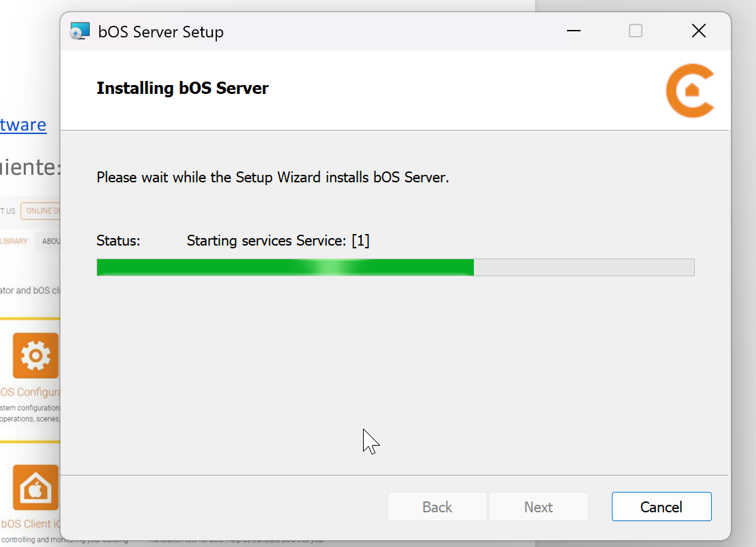756x547 pixels.
Task: Maximize the bOS Server Setup window
Action: [636, 31]
